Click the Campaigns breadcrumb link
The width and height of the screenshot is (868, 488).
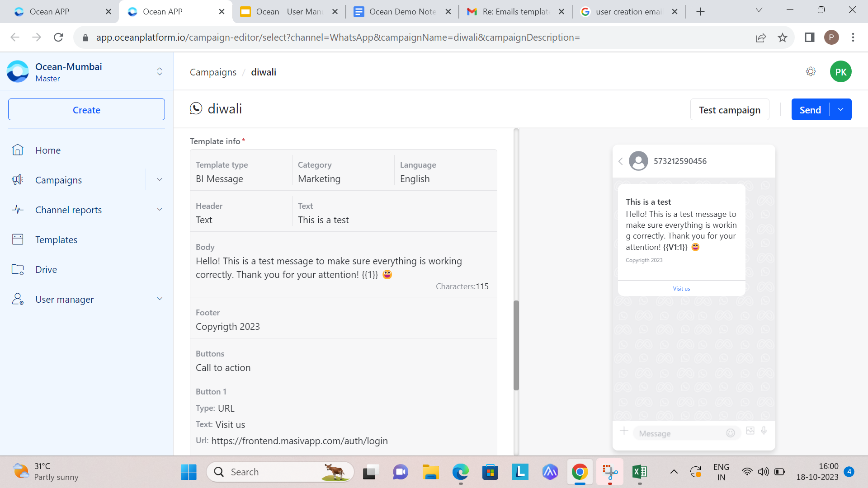[x=213, y=72]
